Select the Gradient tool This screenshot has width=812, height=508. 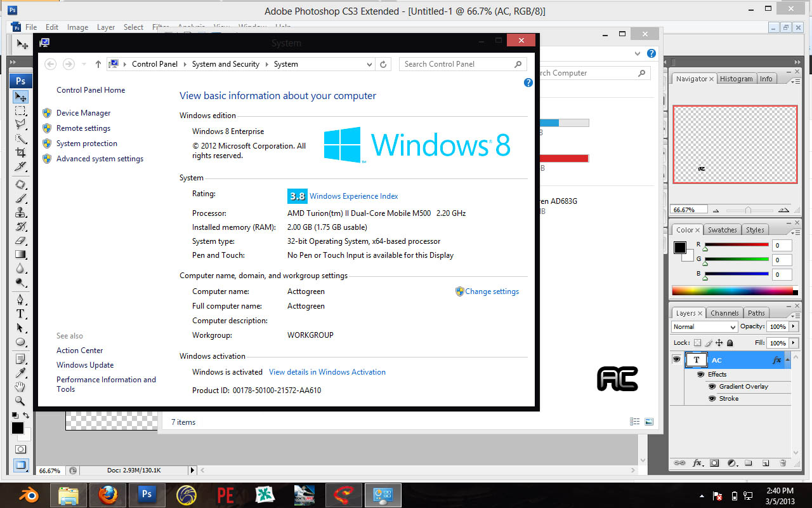pos(20,255)
